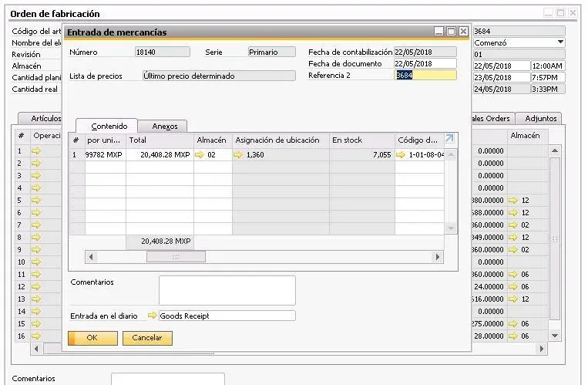Open the Adjuntos tab in Orden de fabricación
This screenshot has height=385, width=588.
coord(540,119)
